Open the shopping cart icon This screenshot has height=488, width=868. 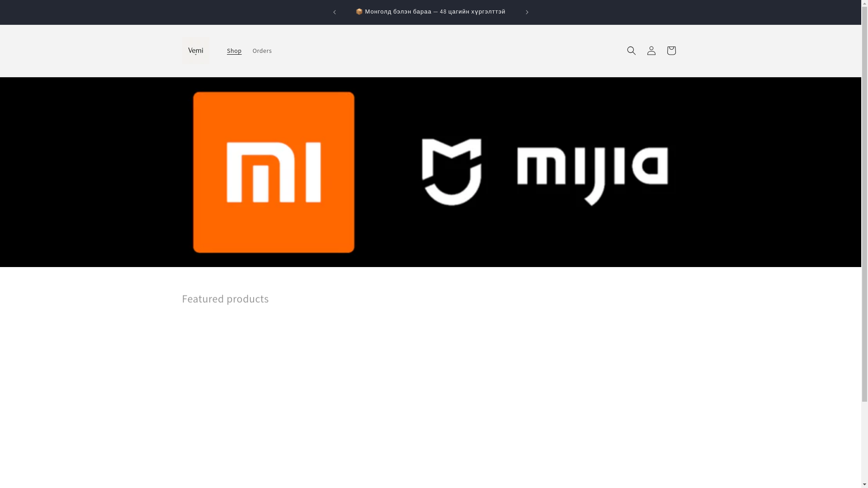pyautogui.click(x=671, y=51)
